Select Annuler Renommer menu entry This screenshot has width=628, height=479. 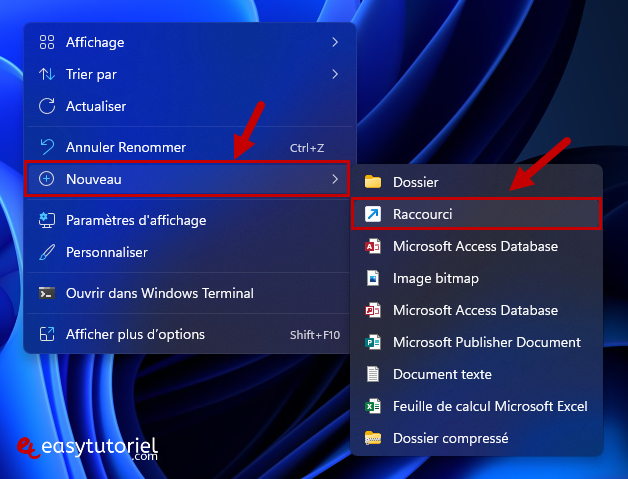tap(190, 147)
